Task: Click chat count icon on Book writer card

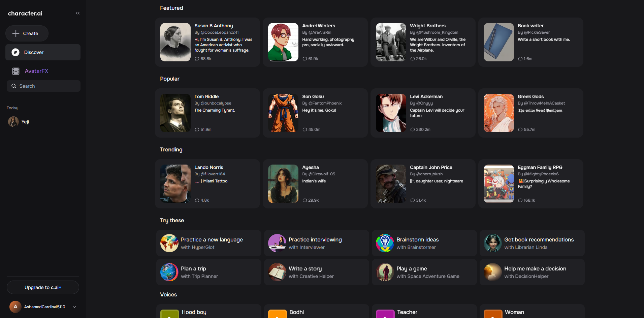Action: coord(520,59)
